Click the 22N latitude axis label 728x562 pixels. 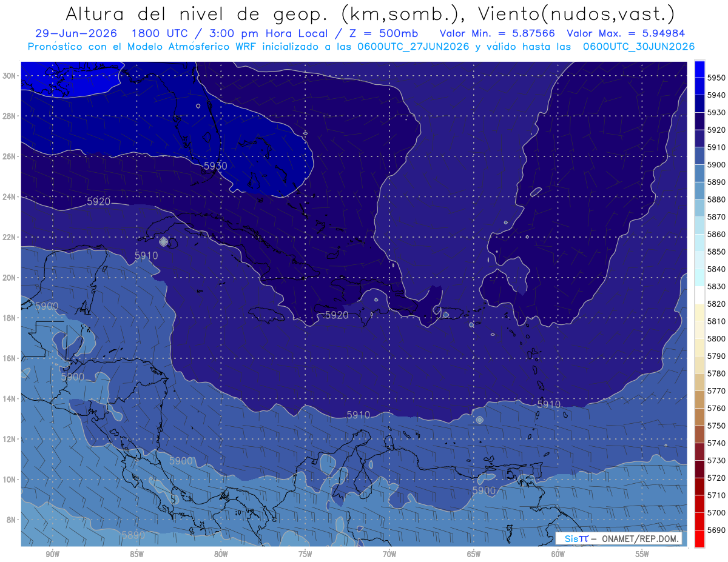pyautogui.click(x=8, y=237)
